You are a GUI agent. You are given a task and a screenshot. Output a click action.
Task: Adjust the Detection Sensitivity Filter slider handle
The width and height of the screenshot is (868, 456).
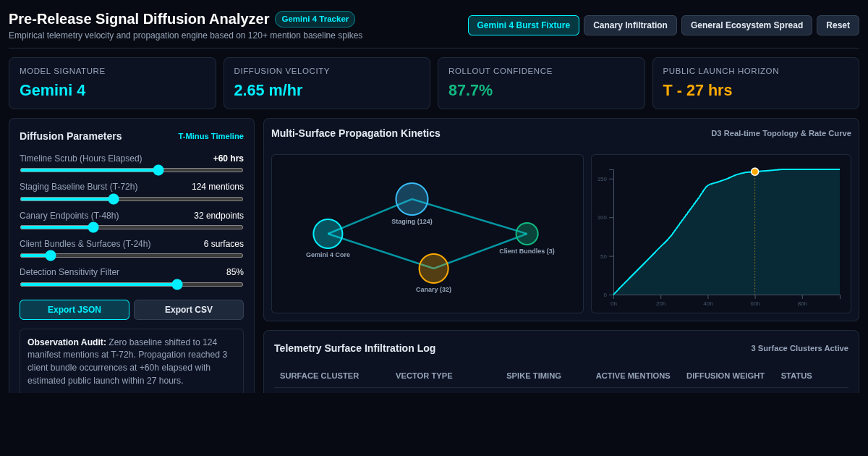[177, 284]
